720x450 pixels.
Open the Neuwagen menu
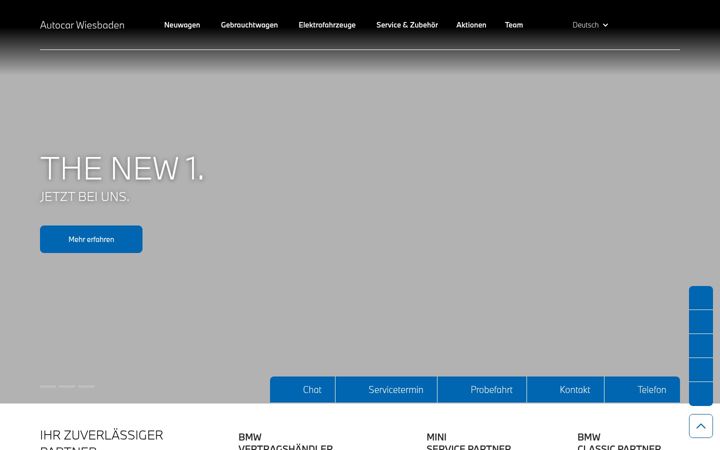pos(182,25)
